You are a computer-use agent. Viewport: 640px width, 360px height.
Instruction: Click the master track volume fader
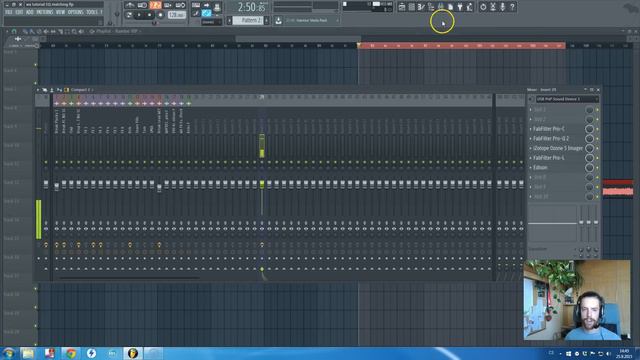[x=46, y=184]
